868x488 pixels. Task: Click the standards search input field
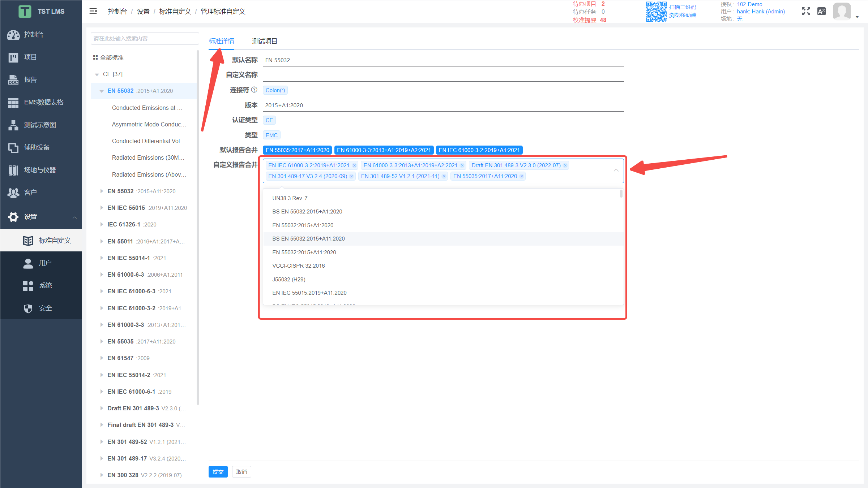tap(145, 39)
